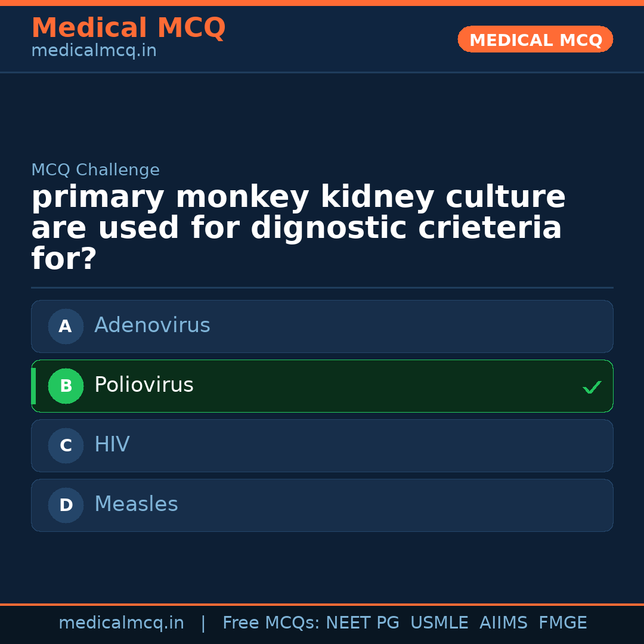The image size is (644, 644).
Task: Open the medicalmcq.in link in header
Action: point(94,51)
